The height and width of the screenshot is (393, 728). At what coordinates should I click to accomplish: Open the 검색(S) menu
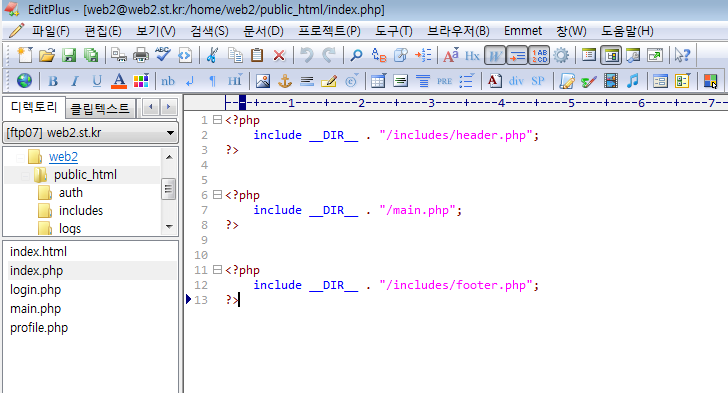[209, 31]
